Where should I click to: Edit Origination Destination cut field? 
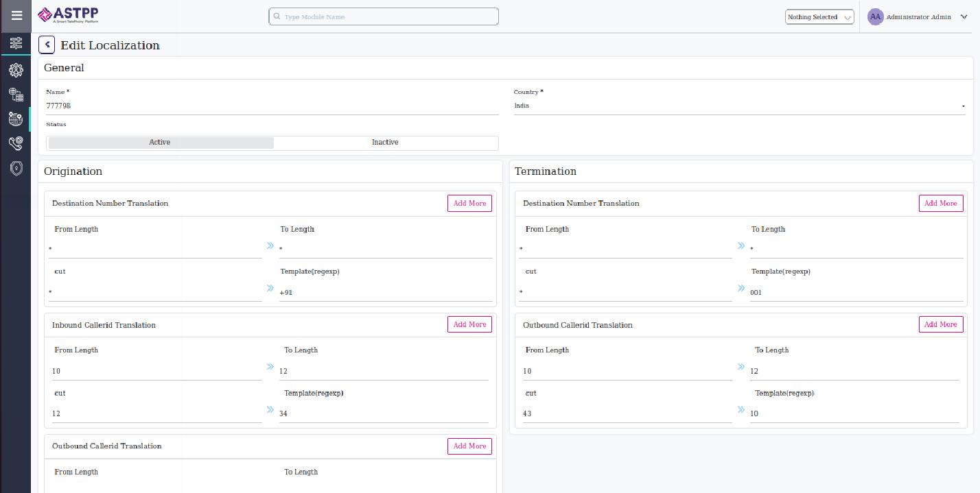pyautogui.click(x=155, y=292)
